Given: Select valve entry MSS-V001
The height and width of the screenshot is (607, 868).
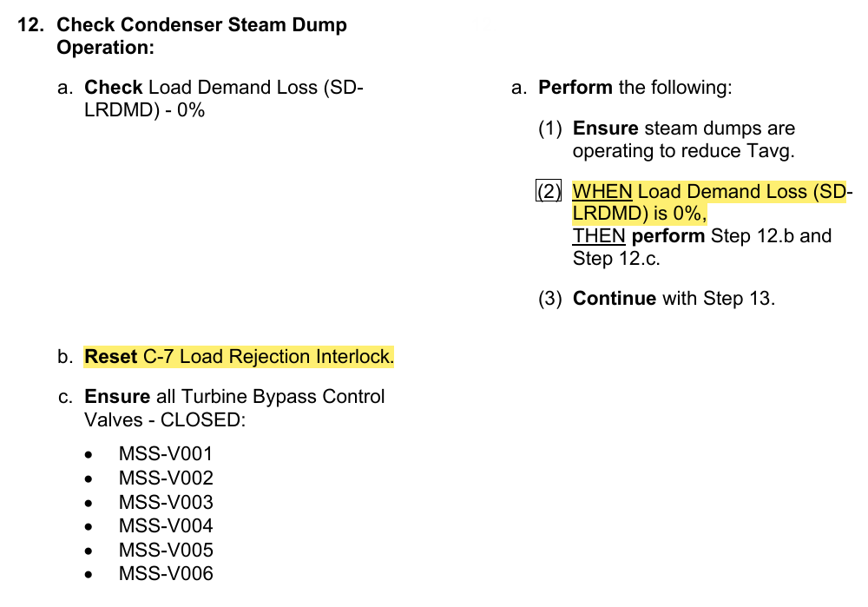Looking at the screenshot, I should [x=166, y=454].
